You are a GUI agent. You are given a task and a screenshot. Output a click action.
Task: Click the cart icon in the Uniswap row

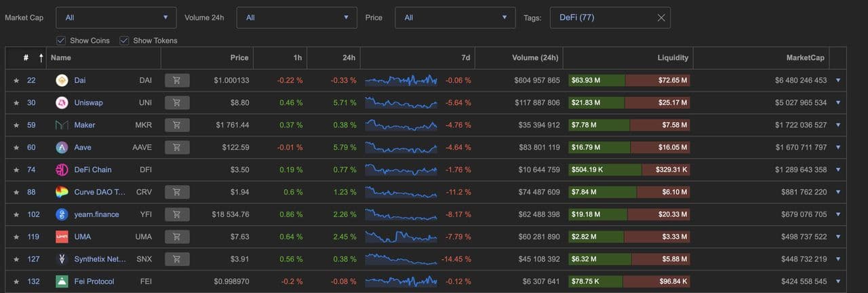177,103
